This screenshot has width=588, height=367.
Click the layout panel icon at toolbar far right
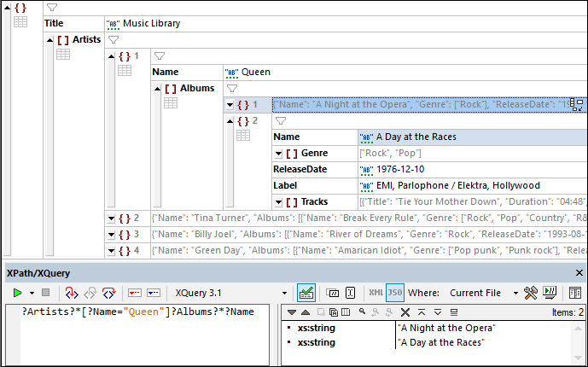575,293
